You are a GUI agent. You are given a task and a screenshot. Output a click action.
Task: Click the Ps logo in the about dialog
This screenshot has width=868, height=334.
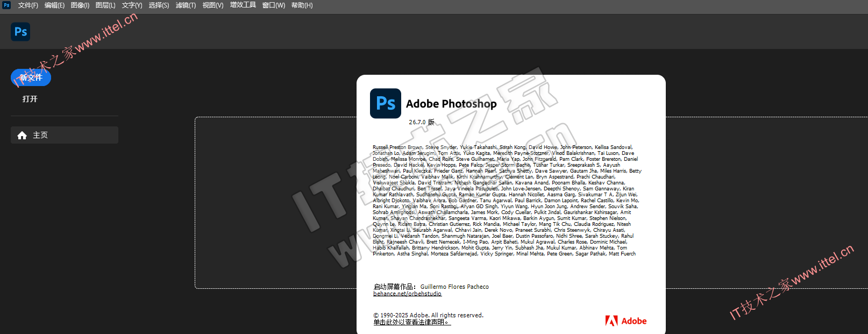coord(386,103)
